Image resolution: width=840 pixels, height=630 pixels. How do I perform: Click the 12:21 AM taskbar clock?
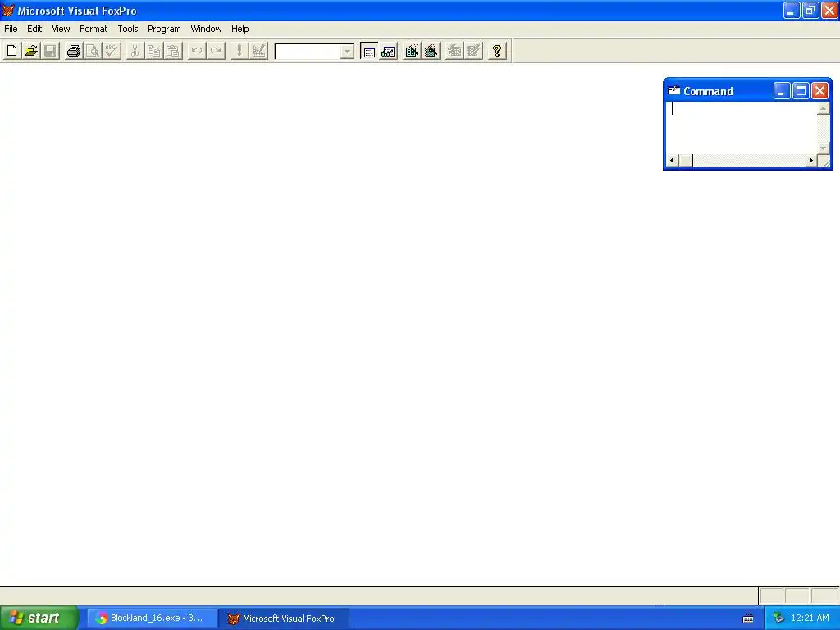810,619
